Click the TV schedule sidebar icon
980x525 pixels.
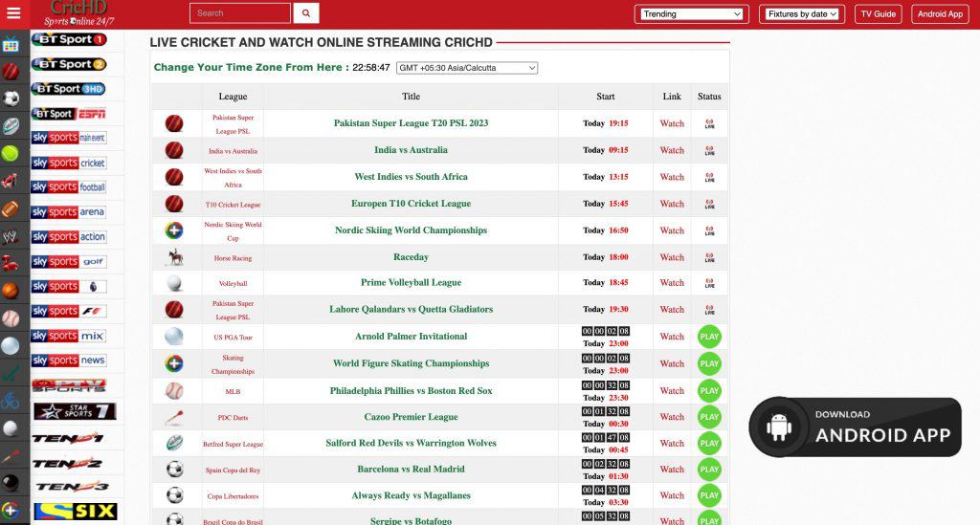(11, 45)
